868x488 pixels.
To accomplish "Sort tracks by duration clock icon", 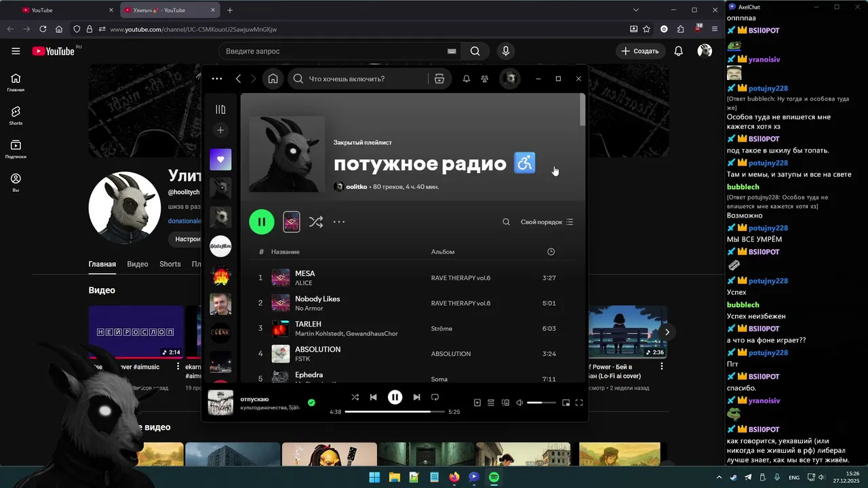I will (551, 251).
